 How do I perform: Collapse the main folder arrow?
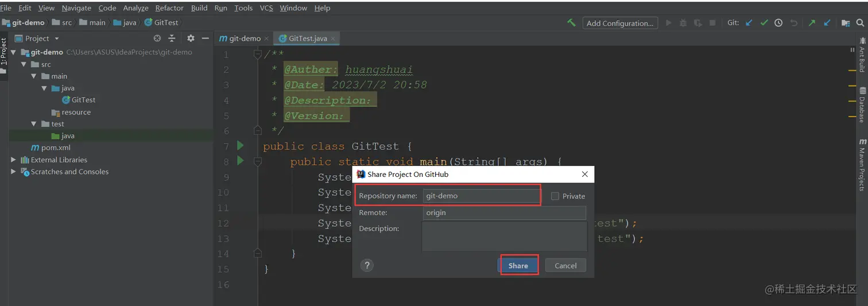click(x=34, y=76)
